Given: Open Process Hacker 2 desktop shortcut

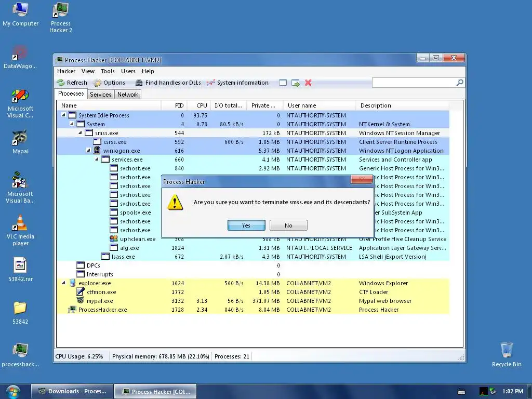Looking at the screenshot, I should pos(61,18).
